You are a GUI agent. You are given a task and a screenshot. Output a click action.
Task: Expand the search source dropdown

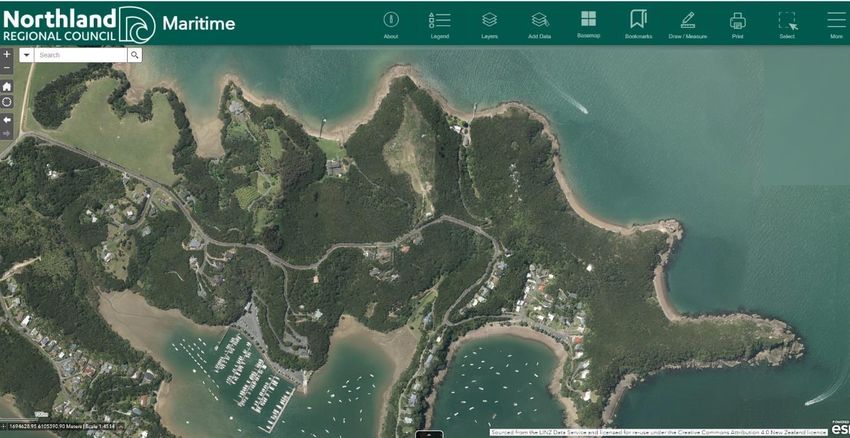click(27, 55)
